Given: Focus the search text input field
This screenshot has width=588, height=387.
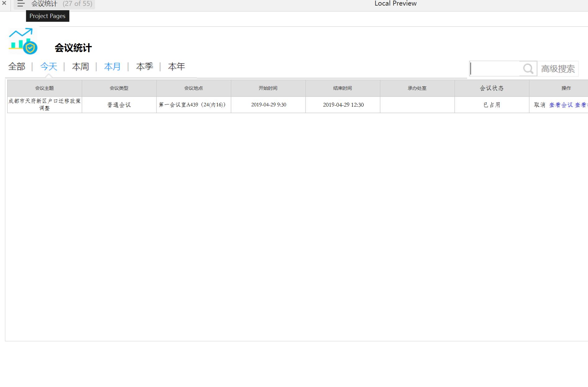Looking at the screenshot, I should coord(495,69).
